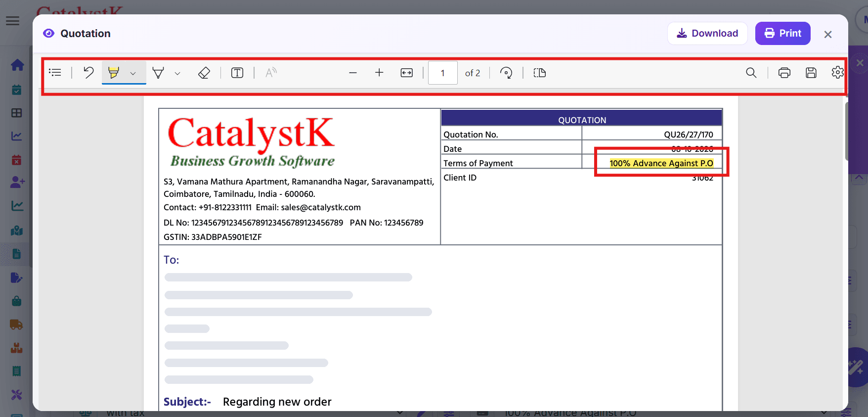This screenshot has width=868, height=417.
Task: Open PDF viewer settings gear
Action: click(837, 73)
